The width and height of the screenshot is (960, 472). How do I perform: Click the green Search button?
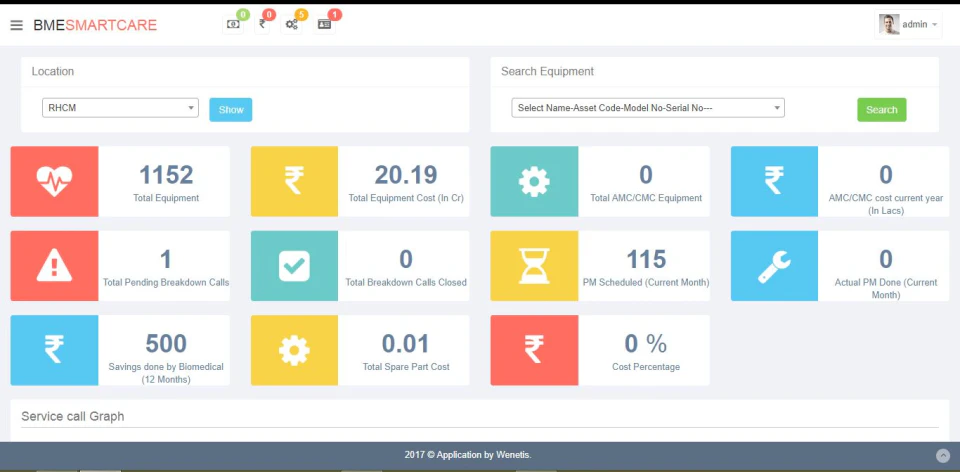pos(882,110)
